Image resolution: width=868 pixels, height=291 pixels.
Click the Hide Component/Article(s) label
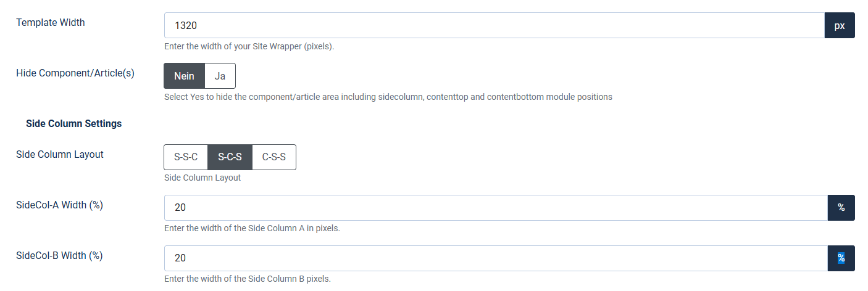click(x=75, y=73)
